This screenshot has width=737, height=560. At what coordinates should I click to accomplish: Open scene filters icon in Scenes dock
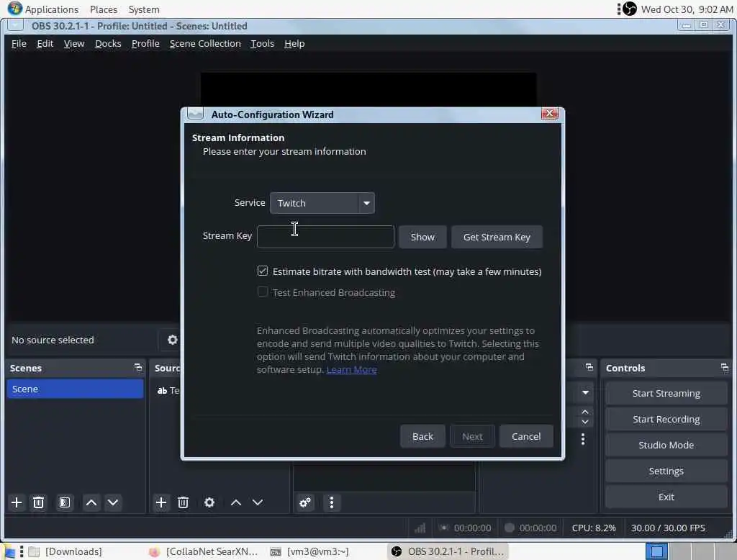pyautogui.click(x=65, y=502)
